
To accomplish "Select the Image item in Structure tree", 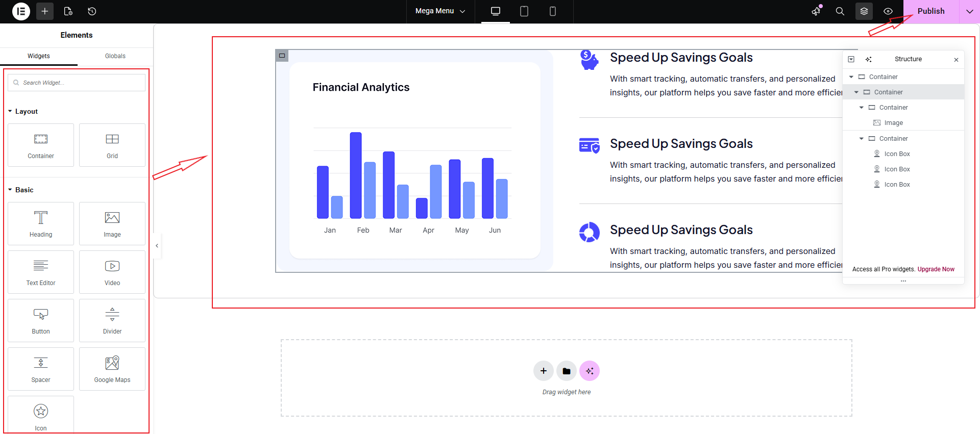I will (x=893, y=123).
